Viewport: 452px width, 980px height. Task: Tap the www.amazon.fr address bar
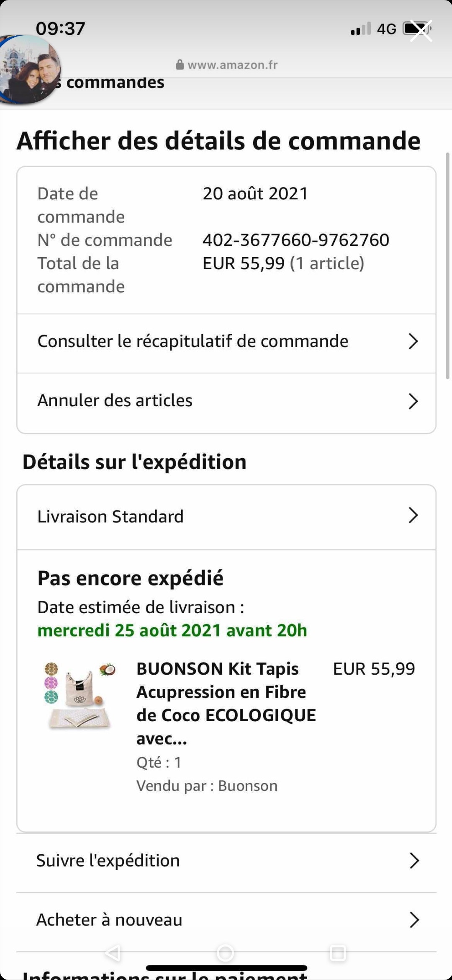tap(232, 65)
